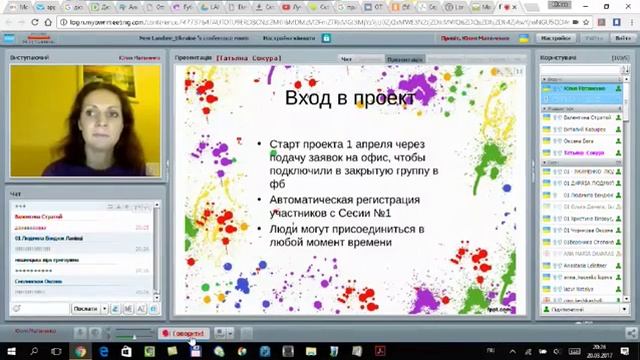
Task: Collapse the second users group above Валентина Стратій
Action: click(582, 109)
